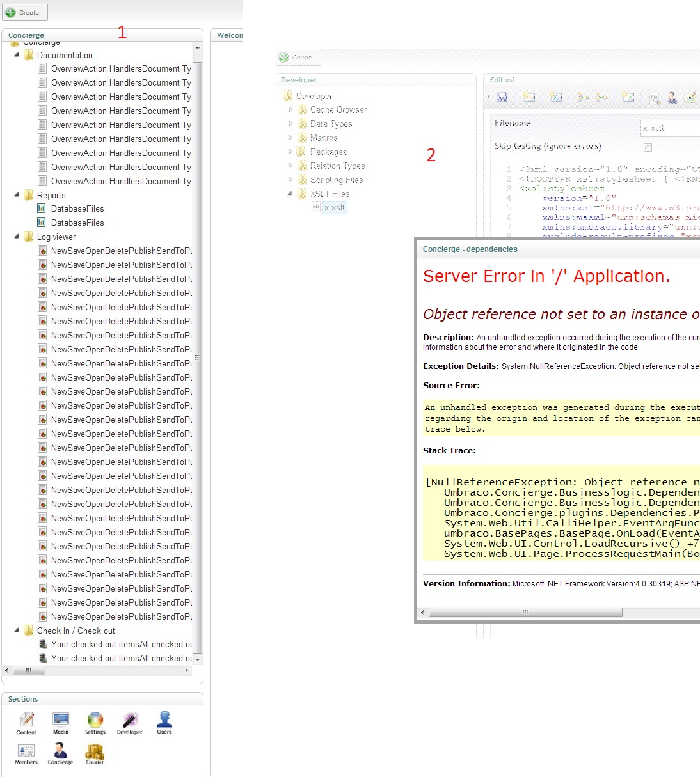Click the 'Stack Trace:' label
Screen dimensions: 700x777
(449, 451)
